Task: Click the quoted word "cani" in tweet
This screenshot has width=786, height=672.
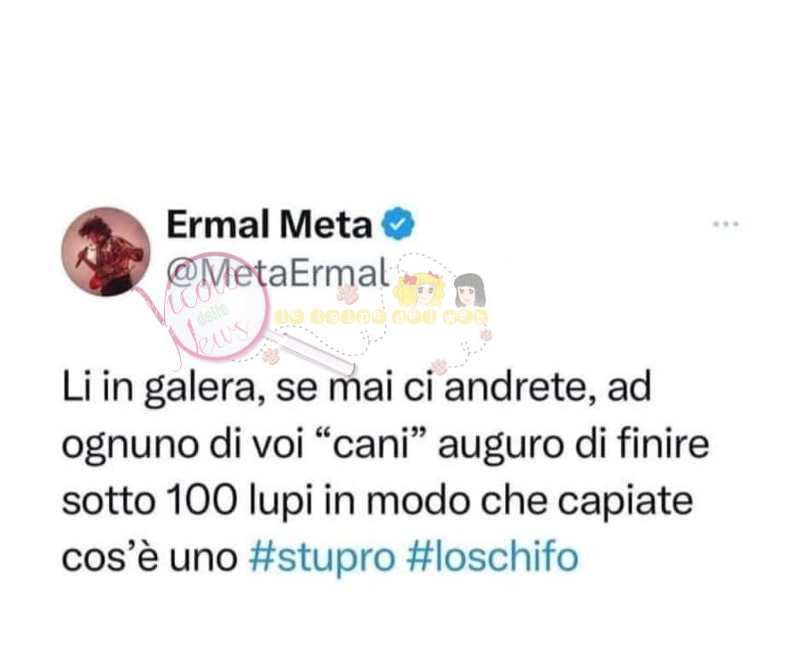Action: (372, 443)
